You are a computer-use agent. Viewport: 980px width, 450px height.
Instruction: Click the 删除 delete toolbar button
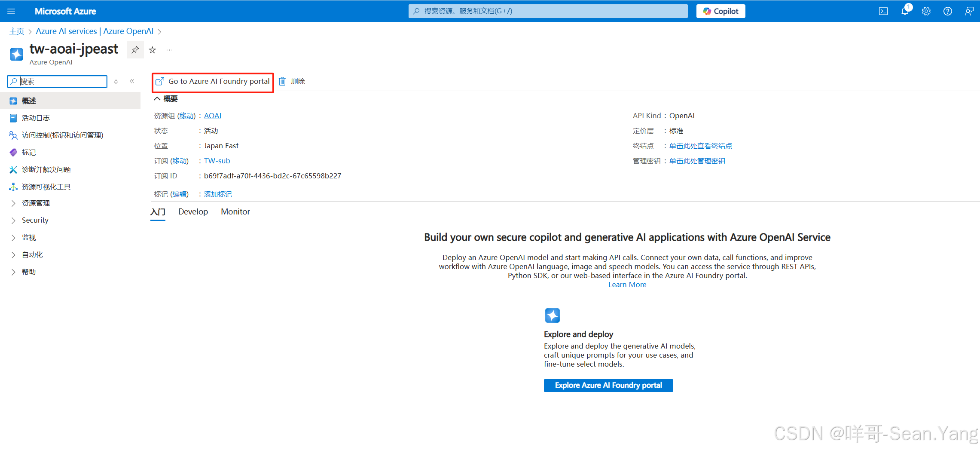(292, 82)
